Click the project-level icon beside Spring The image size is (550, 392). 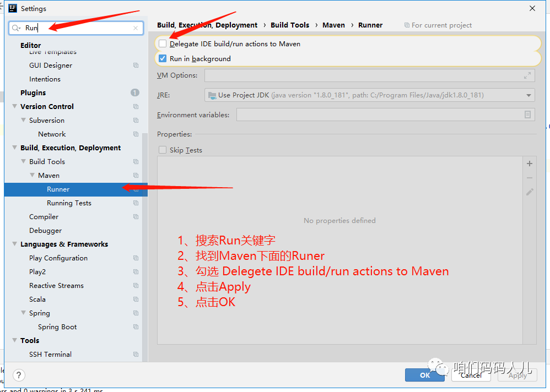tap(136, 313)
